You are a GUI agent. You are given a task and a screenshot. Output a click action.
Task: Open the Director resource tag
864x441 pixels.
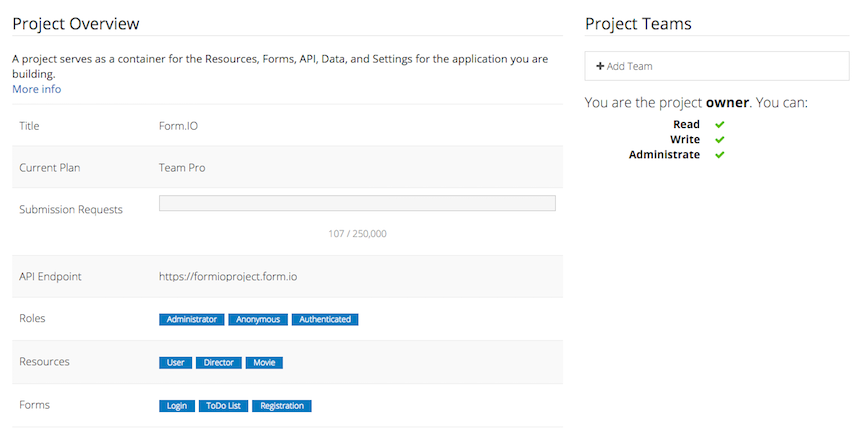[218, 363]
